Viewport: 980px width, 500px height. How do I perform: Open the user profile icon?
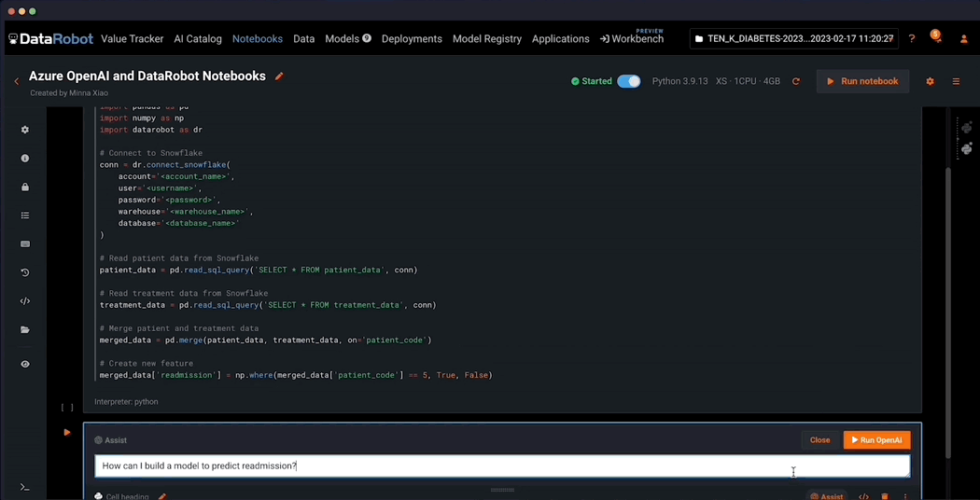[964, 39]
